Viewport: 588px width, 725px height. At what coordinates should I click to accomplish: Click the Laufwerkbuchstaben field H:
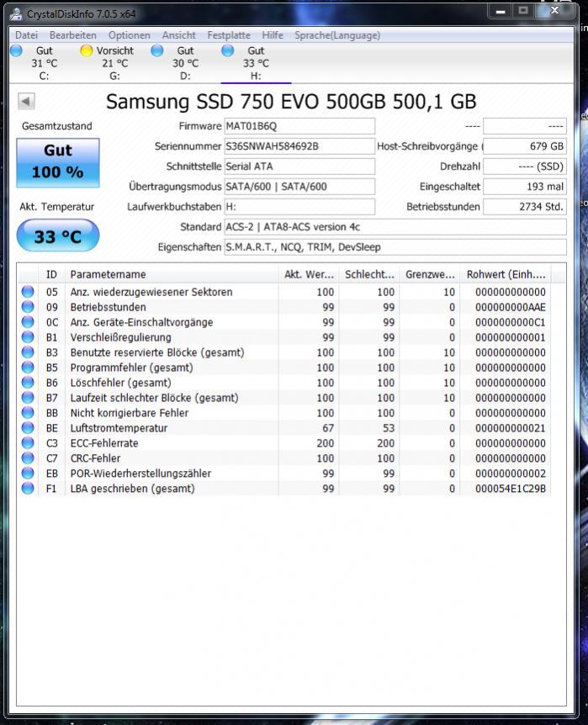coord(299,207)
